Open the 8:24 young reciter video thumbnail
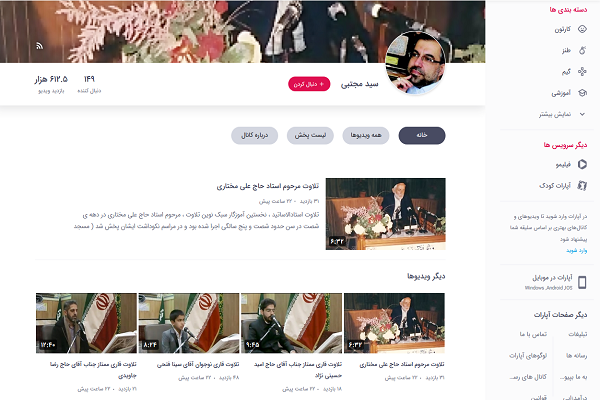The image size is (600, 400). point(189,323)
